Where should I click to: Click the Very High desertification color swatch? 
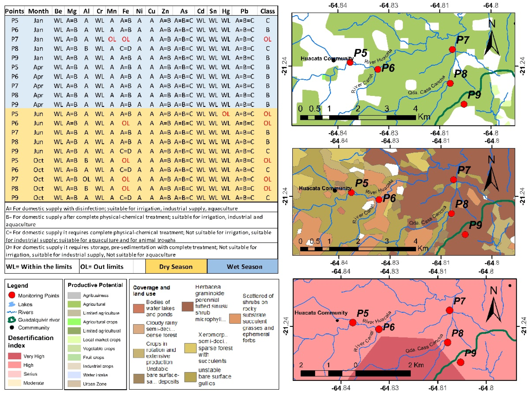tap(14, 356)
